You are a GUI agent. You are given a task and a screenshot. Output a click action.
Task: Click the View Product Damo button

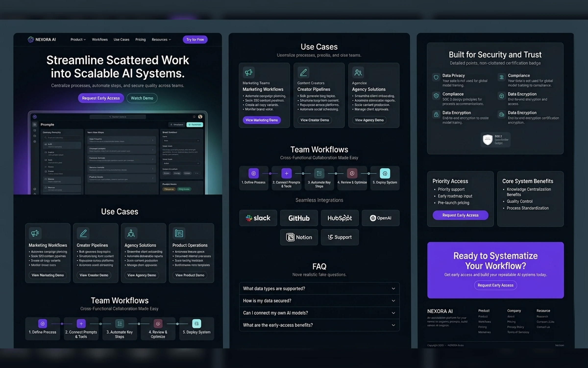(x=190, y=275)
